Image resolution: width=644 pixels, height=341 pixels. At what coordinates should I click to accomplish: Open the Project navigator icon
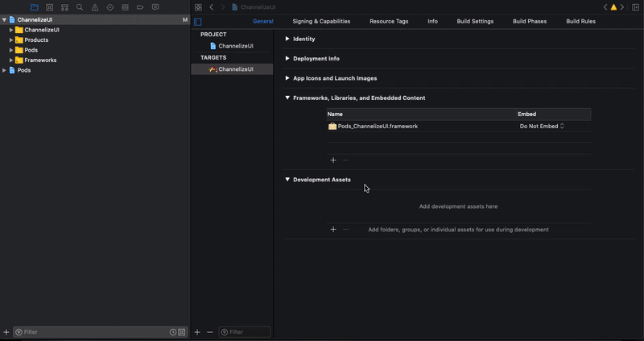click(35, 7)
